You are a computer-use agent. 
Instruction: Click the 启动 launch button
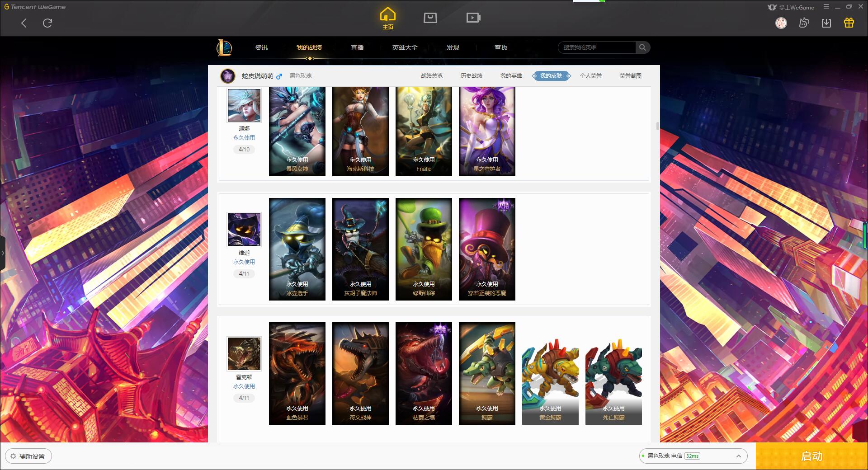tap(812, 456)
